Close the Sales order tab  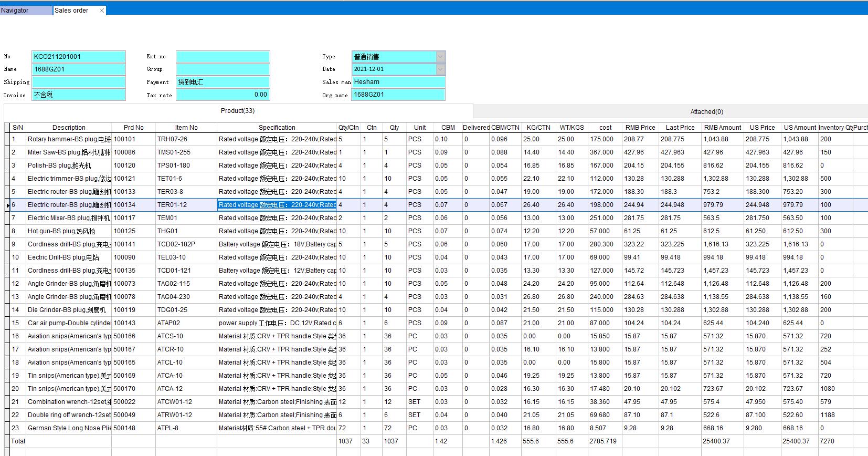pos(102,11)
